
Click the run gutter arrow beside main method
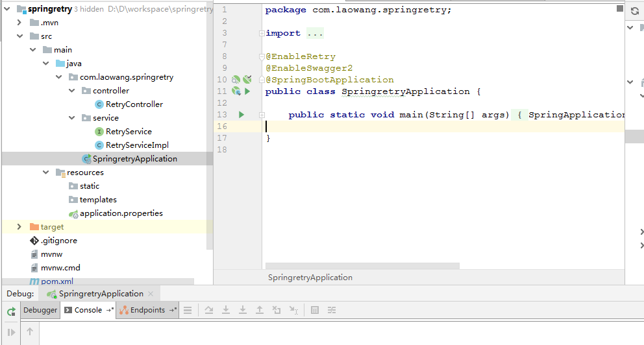coord(241,115)
